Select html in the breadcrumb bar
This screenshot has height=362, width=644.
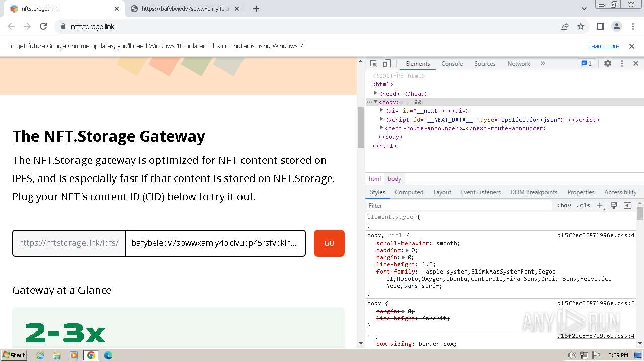pyautogui.click(x=375, y=179)
